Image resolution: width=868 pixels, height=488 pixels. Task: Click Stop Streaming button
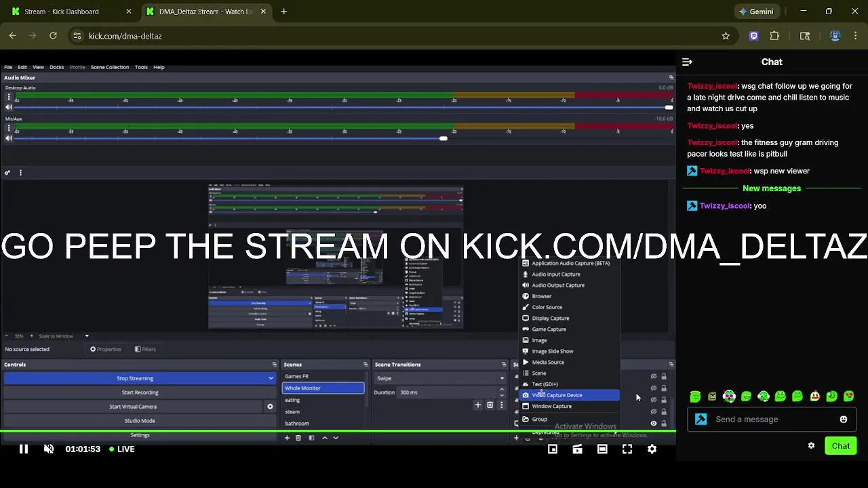tap(135, 378)
